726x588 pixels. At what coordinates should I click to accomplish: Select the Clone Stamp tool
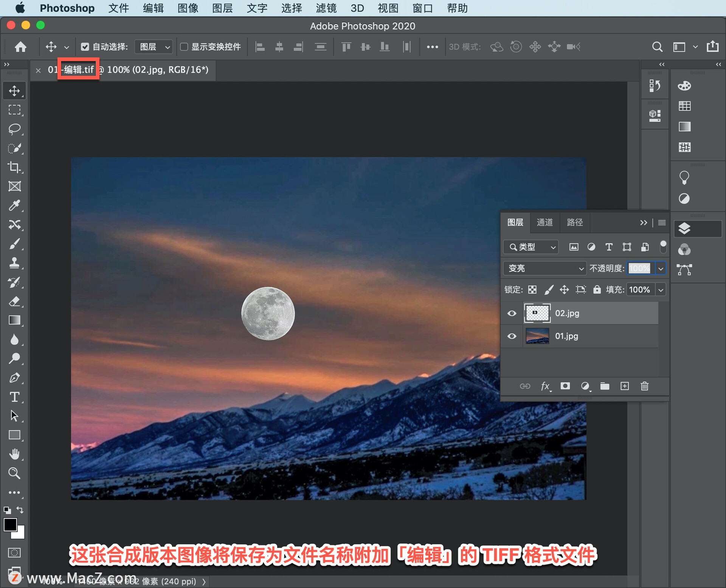[x=14, y=263]
